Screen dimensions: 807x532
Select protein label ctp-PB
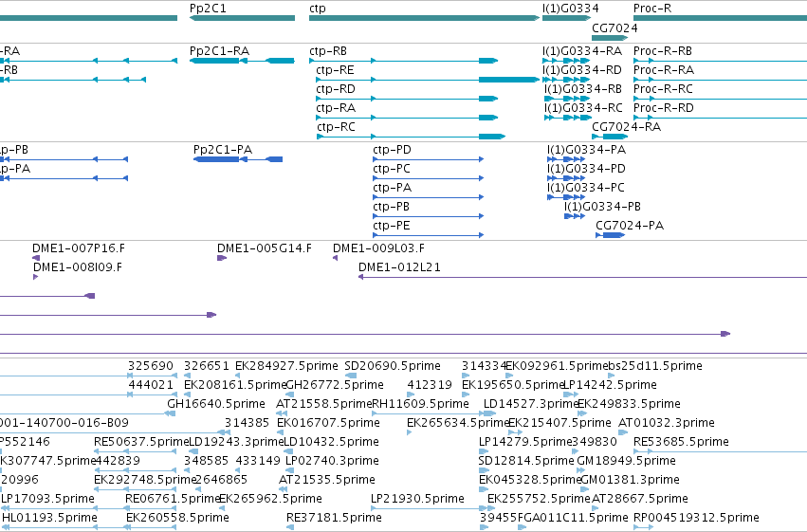click(x=391, y=207)
